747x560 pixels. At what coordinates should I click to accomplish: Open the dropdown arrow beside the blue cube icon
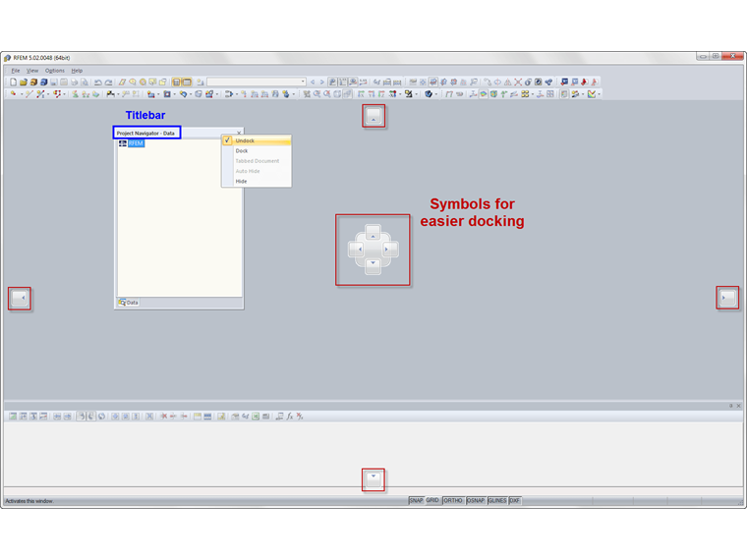pyautogui.click(x=435, y=94)
